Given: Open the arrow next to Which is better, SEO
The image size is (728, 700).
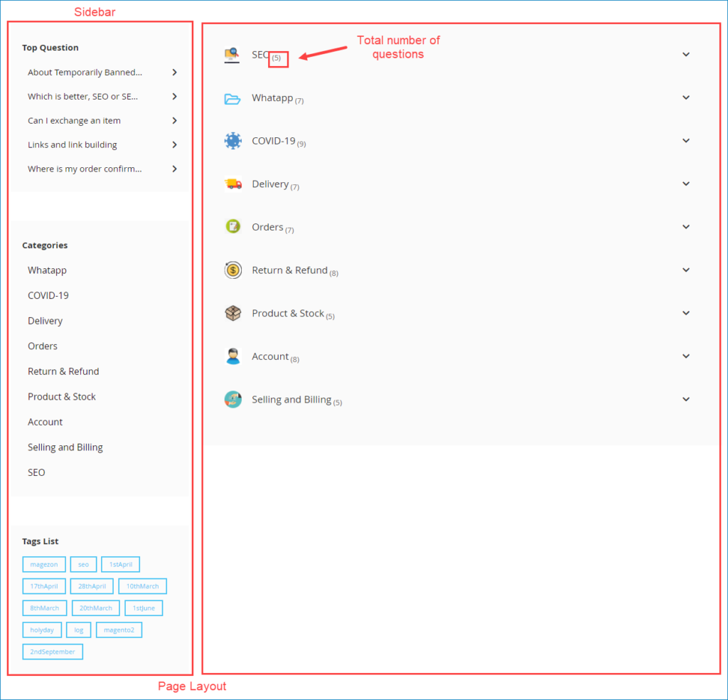Looking at the screenshot, I should pos(175,97).
